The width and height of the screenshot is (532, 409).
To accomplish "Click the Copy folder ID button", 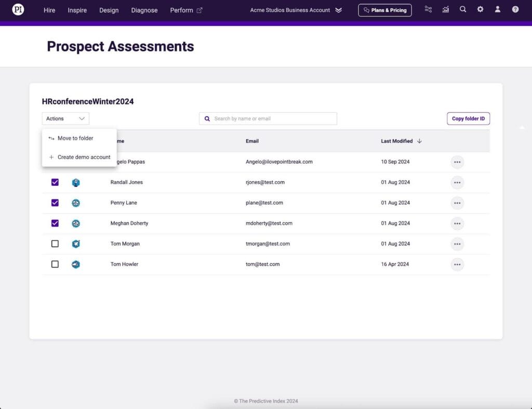I will tap(468, 119).
